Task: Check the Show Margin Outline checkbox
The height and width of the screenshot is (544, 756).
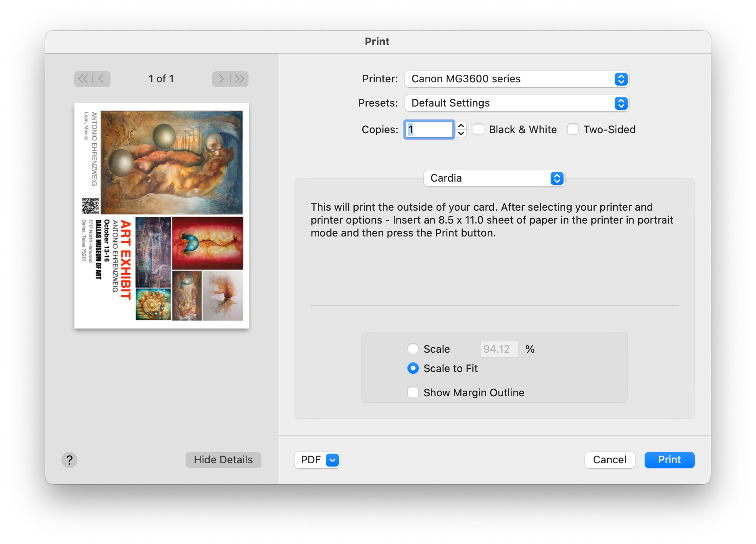Action: tap(413, 392)
